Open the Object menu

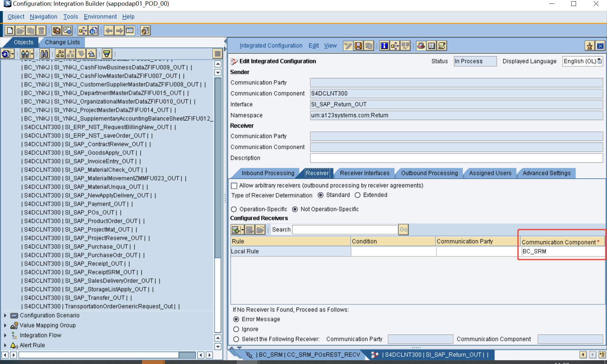(16, 17)
